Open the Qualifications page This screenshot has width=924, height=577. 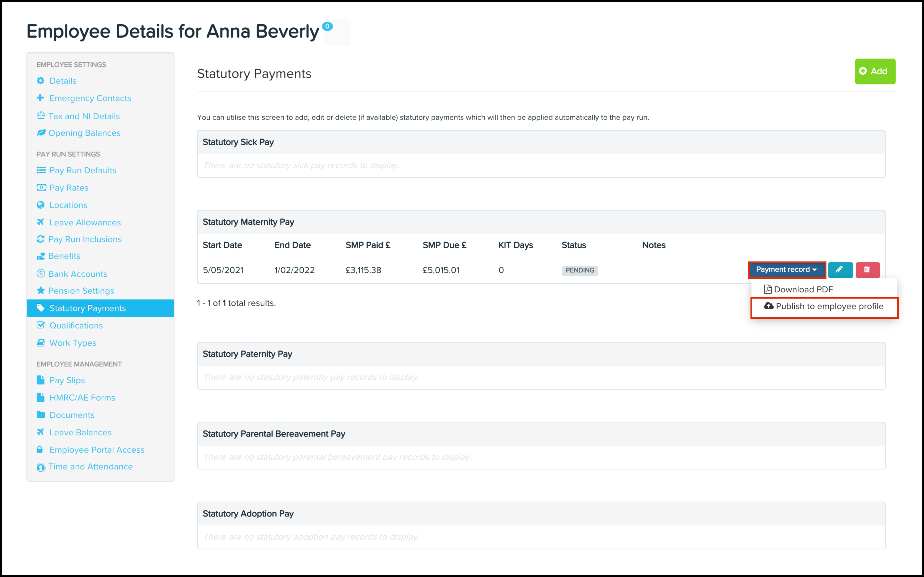tap(76, 326)
